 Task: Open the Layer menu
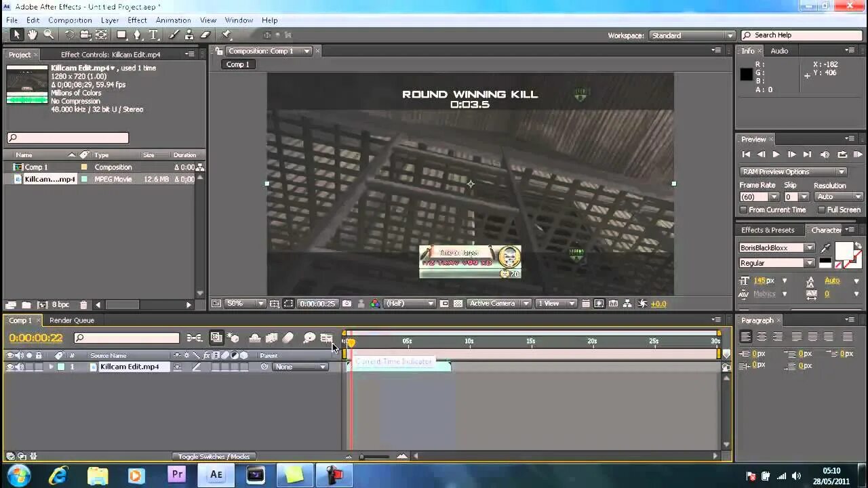tap(110, 20)
